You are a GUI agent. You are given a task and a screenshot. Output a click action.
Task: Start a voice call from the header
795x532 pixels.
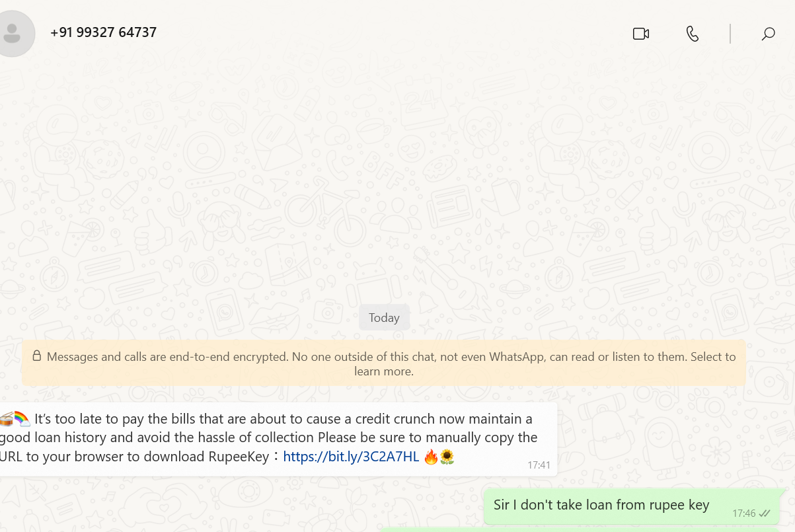(x=692, y=34)
